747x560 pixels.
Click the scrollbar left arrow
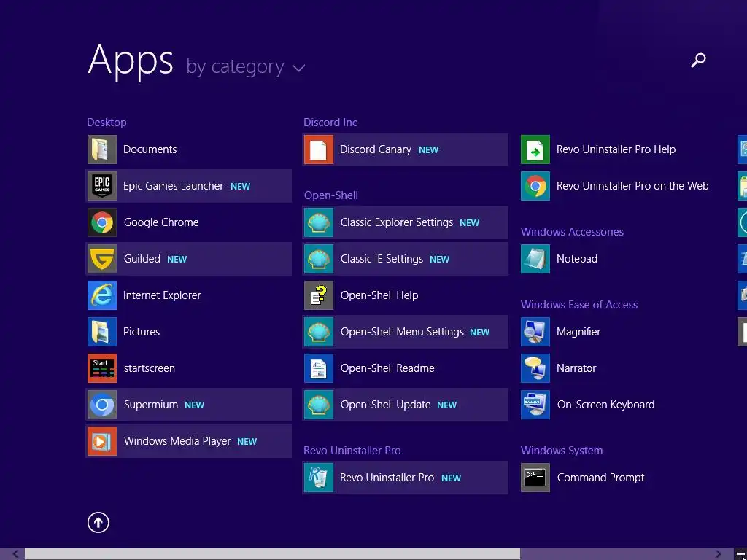click(x=16, y=554)
